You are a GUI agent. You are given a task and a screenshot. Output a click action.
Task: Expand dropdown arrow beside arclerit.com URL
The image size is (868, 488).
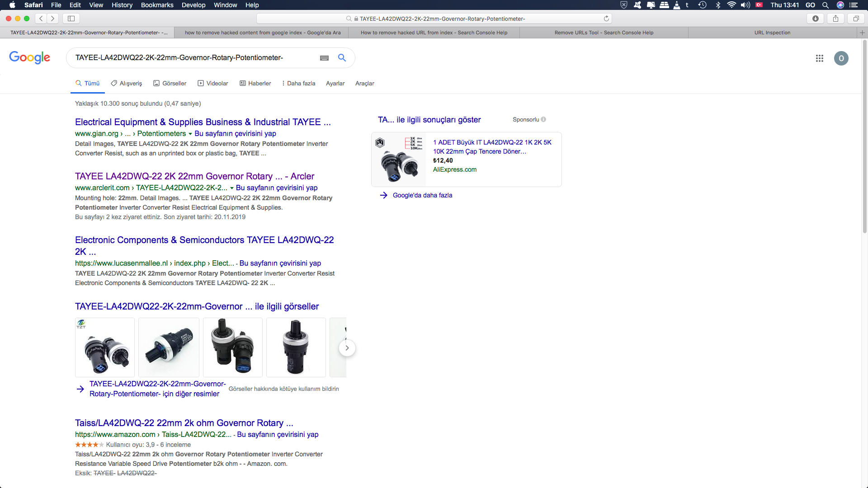coord(232,188)
